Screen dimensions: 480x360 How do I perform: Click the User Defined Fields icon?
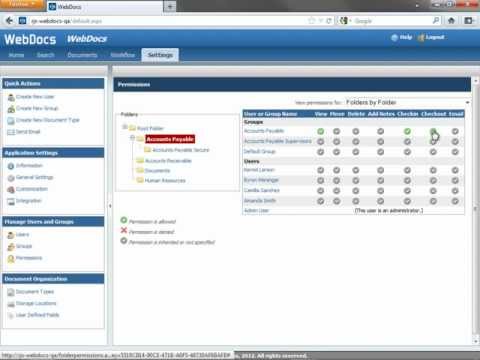[x=11, y=316]
